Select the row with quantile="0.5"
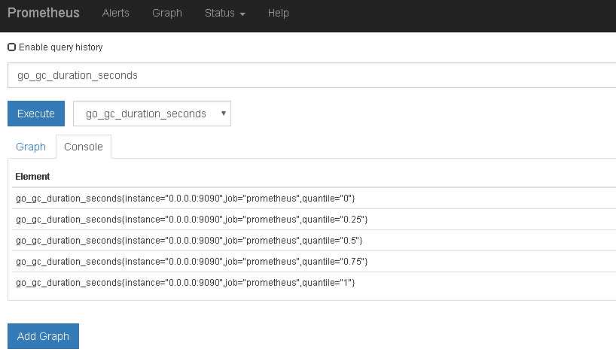This screenshot has width=616, height=364. [x=314, y=241]
